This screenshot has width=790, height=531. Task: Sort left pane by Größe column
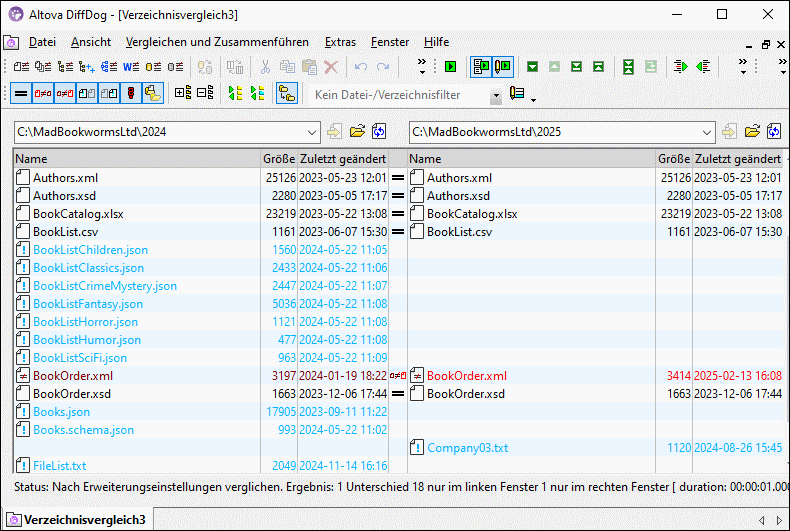click(x=278, y=159)
